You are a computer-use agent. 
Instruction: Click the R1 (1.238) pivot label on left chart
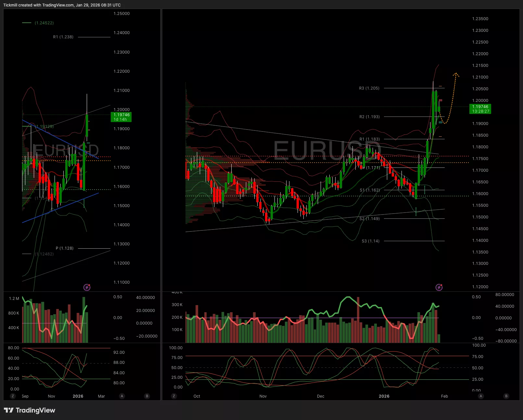63,37
